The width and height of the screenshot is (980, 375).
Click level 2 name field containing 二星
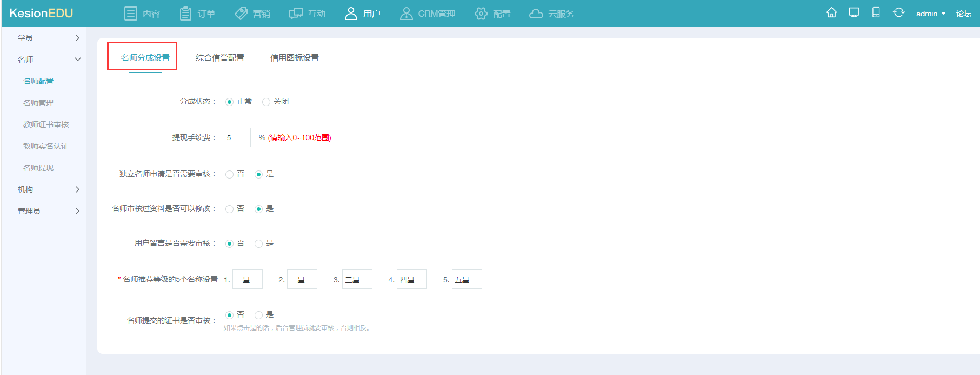(302, 279)
